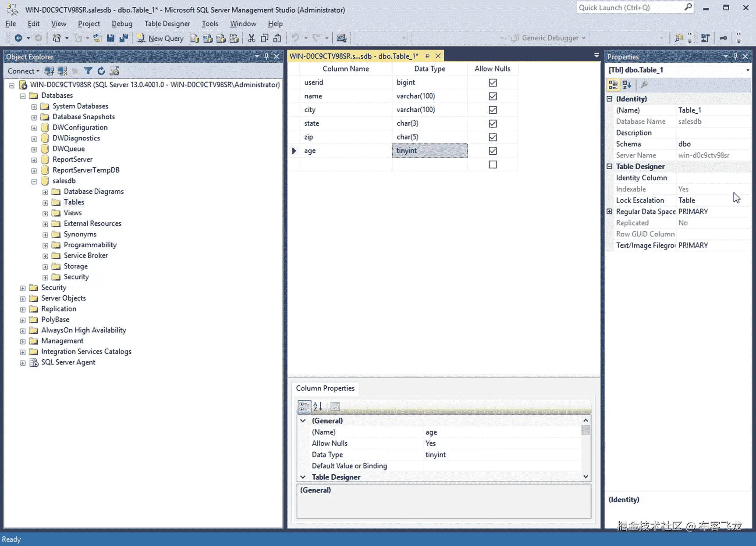Select the Management folder
The width and height of the screenshot is (756, 546).
tap(62, 341)
